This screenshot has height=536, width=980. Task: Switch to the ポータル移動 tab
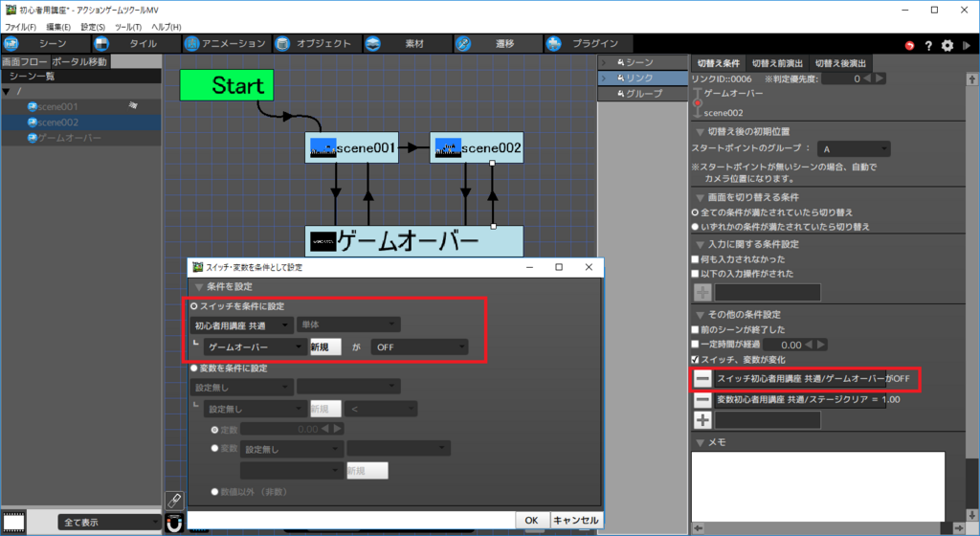pos(79,62)
